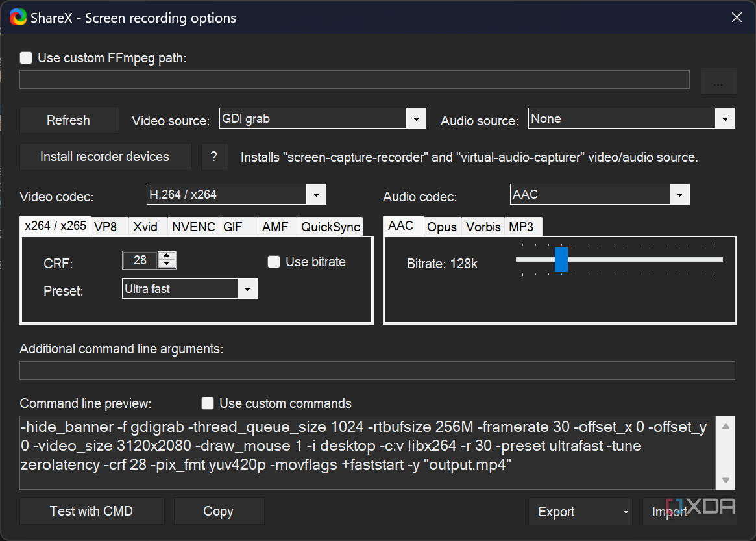The image size is (756, 541).
Task: Enable the Use bitrate checkbox
Action: (274, 262)
